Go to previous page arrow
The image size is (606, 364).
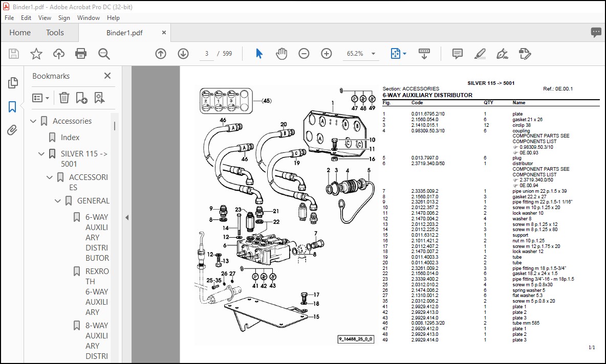click(x=161, y=54)
